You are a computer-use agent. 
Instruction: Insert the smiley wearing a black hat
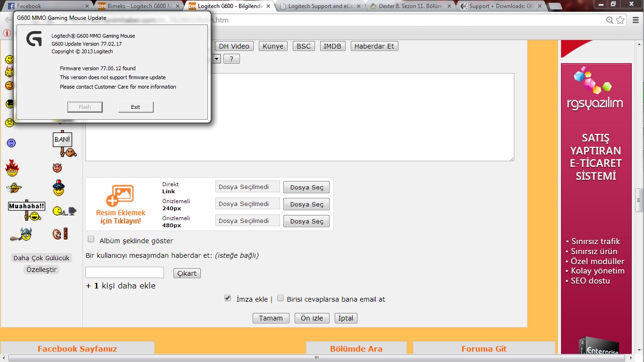[x=9, y=104]
